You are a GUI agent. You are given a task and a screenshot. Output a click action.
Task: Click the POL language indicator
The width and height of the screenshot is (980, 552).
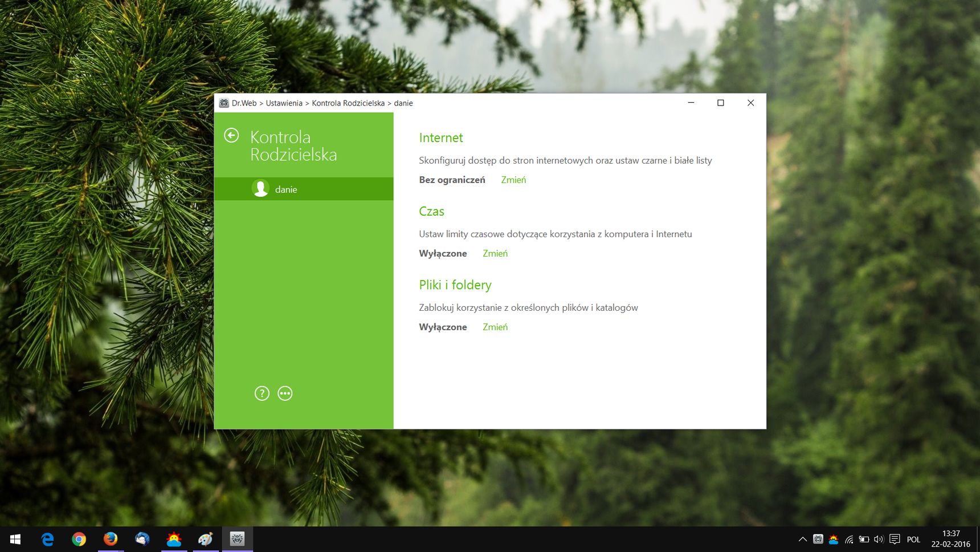pos(913,539)
